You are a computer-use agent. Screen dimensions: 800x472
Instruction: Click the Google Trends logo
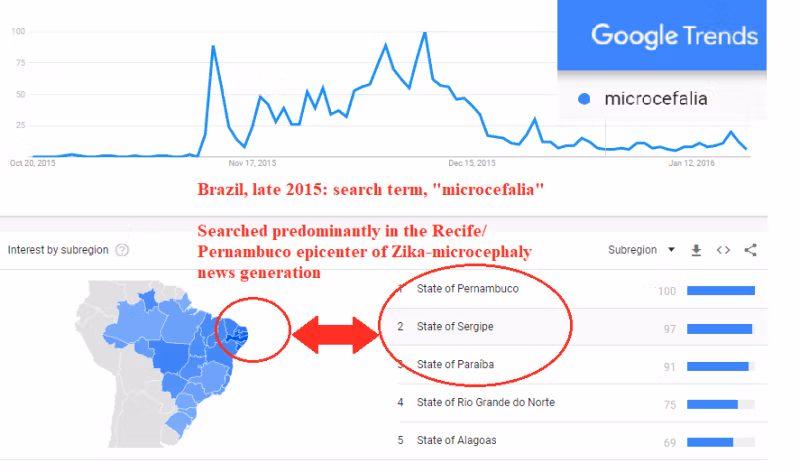click(674, 37)
